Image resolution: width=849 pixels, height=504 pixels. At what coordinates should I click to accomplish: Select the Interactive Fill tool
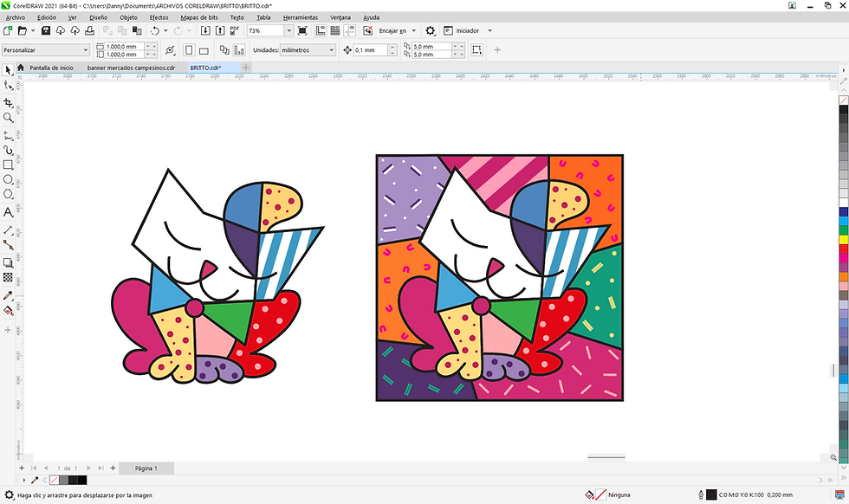pos(8,310)
